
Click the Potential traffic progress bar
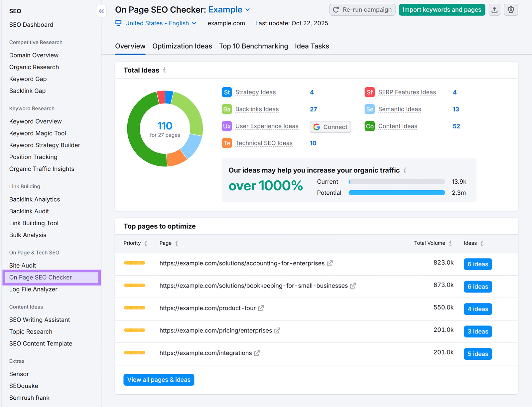coord(396,192)
